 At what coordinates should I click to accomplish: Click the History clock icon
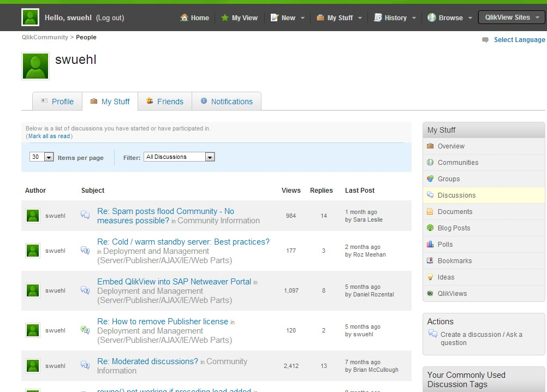tap(378, 17)
